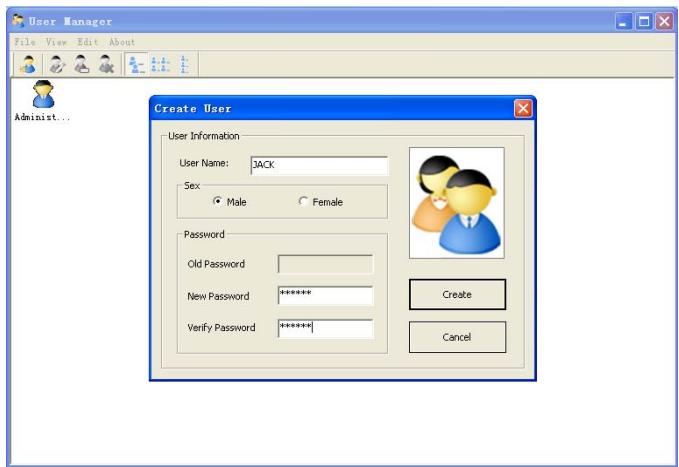Close the Create User dialog
The width and height of the screenshot is (679, 467).
click(522, 108)
